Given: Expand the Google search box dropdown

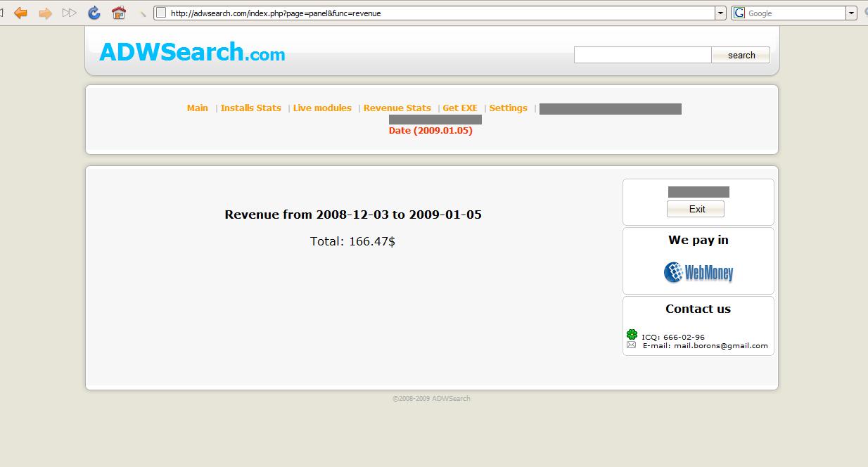Looking at the screenshot, I should 851,13.
